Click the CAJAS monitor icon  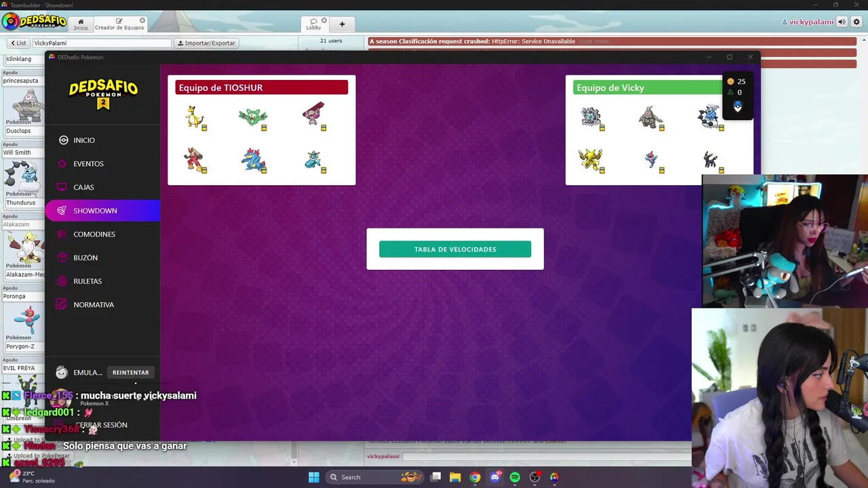[x=62, y=187]
